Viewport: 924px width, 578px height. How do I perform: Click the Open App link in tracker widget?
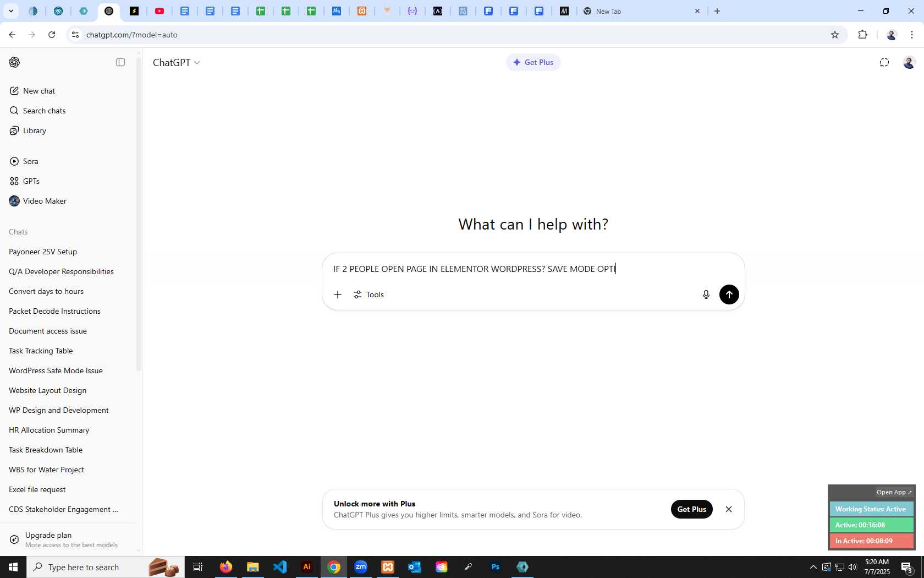(x=894, y=492)
